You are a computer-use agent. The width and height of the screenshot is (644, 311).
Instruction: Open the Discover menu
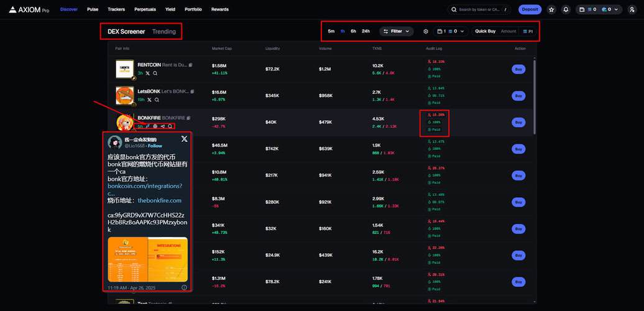pos(68,9)
